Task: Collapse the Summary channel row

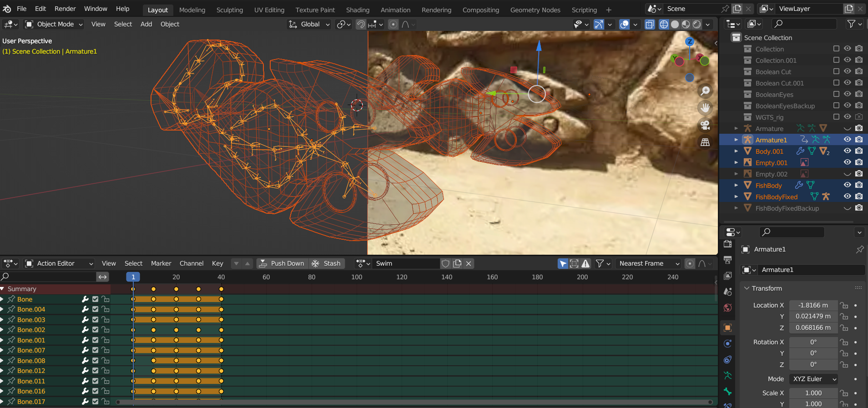Action: coord(2,289)
